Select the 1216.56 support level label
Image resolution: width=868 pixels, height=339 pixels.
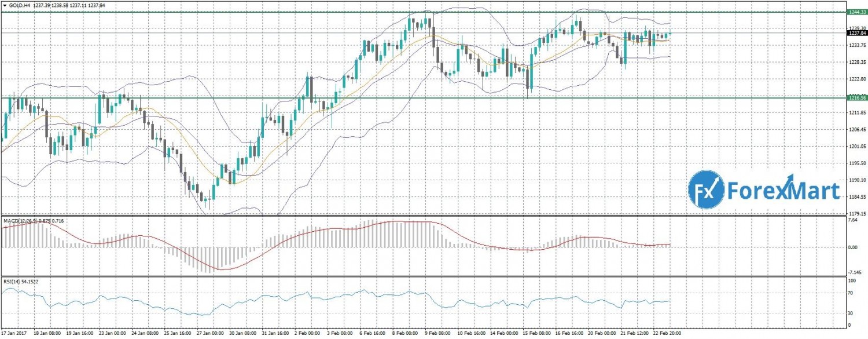(856, 98)
